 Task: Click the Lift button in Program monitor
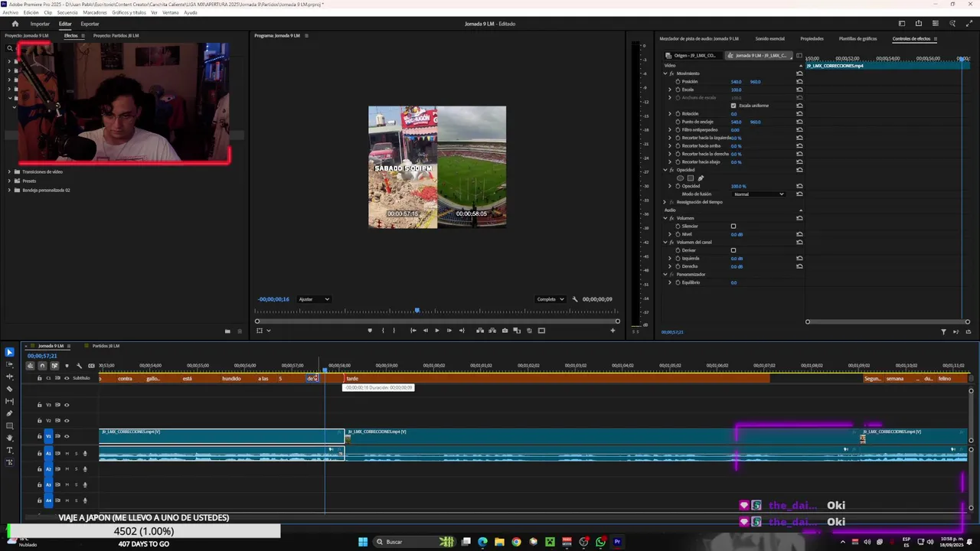tap(480, 331)
